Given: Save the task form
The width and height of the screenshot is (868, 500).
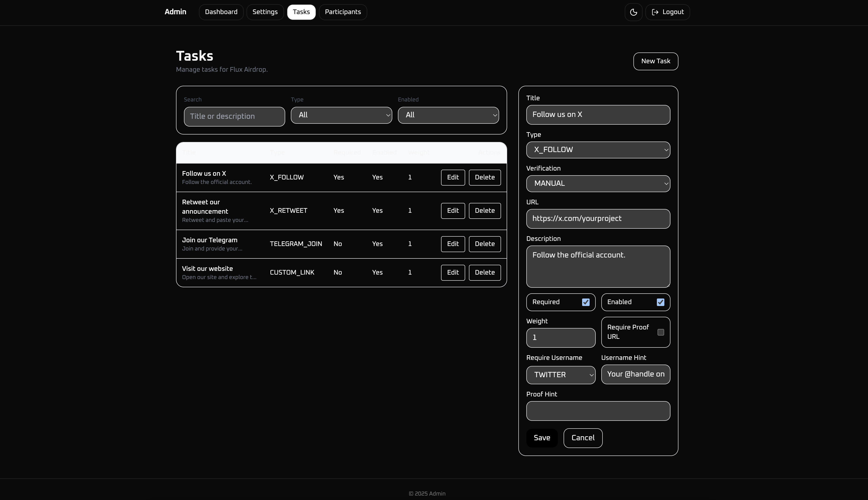Looking at the screenshot, I should click(542, 438).
